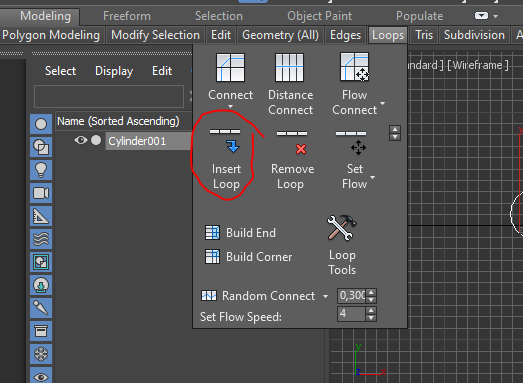The width and height of the screenshot is (523, 383).
Task: Expand the Flow Connect dropdown arrow
Action: [x=383, y=103]
